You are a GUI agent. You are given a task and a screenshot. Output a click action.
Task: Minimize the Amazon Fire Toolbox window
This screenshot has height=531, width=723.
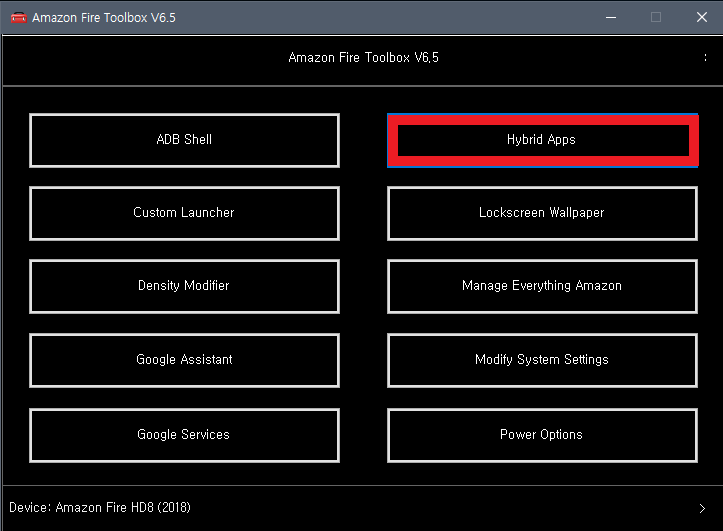click(x=611, y=18)
